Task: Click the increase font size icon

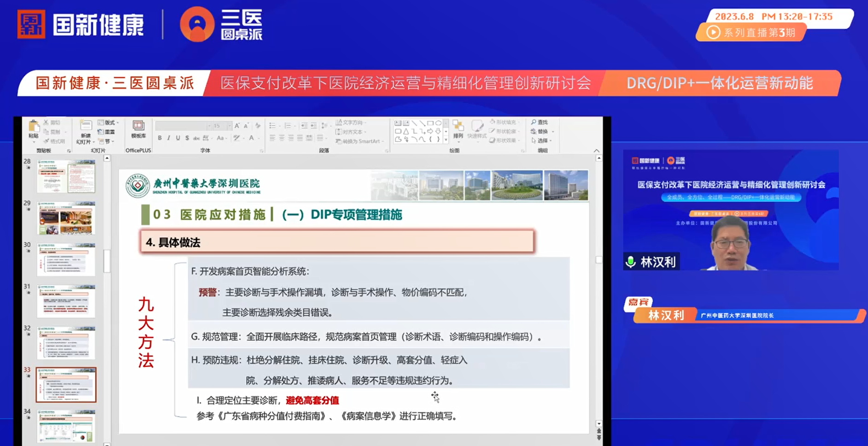Action: click(237, 126)
